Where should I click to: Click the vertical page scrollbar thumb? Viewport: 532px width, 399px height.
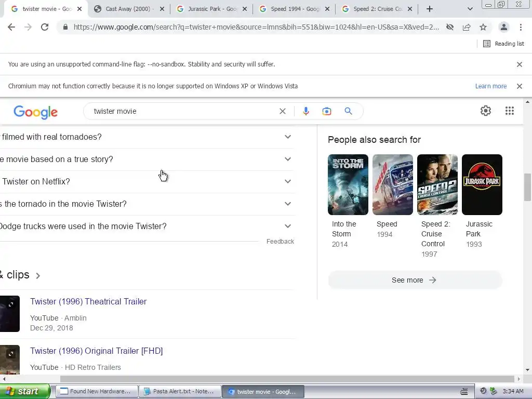pos(528,187)
